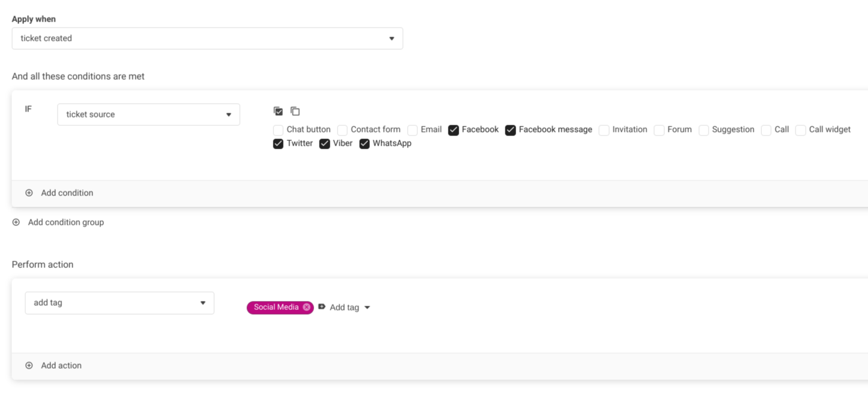This screenshot has width=868, height=404.
Task: Open the 'add tag' action dropdown
Action: pos(119,303)
